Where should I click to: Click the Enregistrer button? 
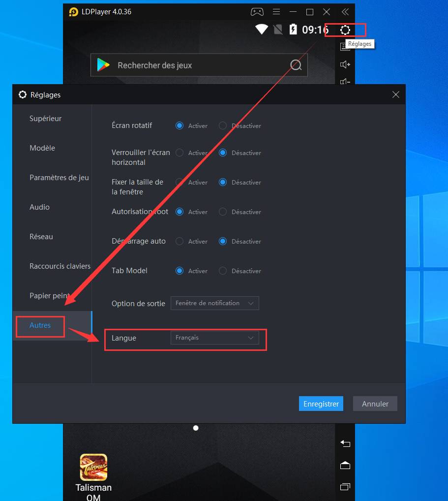coord(321,404)
